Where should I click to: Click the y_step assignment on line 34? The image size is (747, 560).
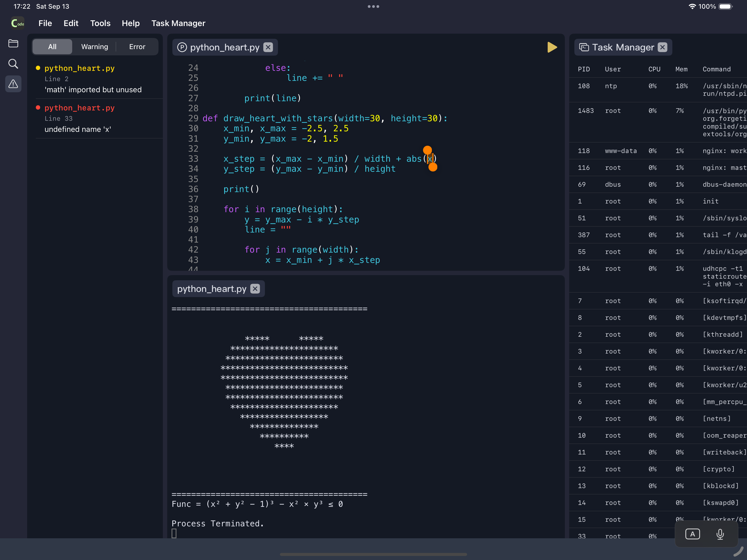point(309,169)
